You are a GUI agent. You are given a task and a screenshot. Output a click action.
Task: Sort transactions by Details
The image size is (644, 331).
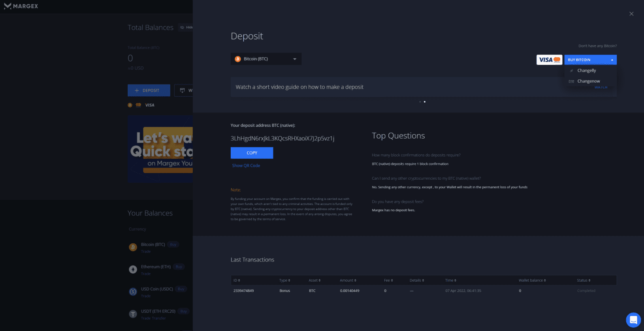click(417, 280)
